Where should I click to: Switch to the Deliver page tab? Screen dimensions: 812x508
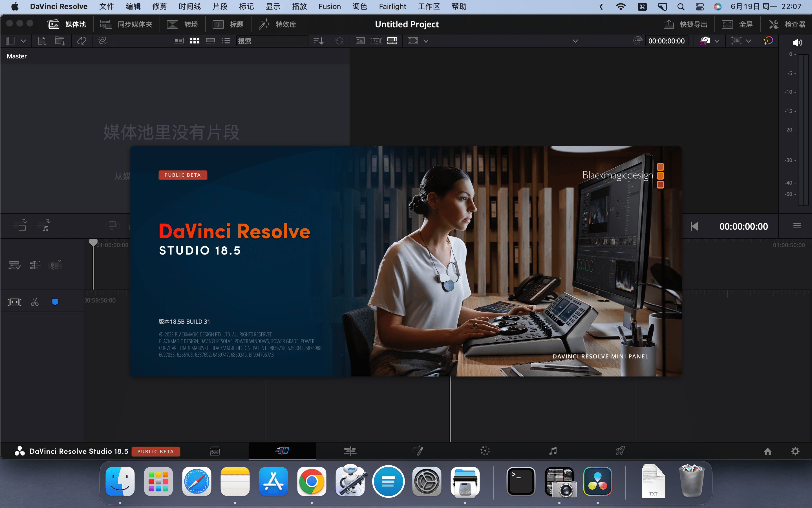coord(620,451)
